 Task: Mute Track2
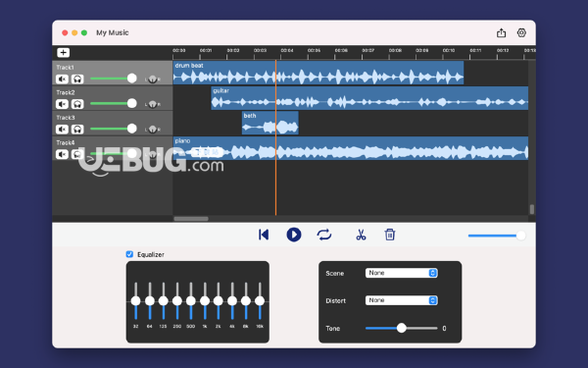pyautogui.click(x=63, y=104)
